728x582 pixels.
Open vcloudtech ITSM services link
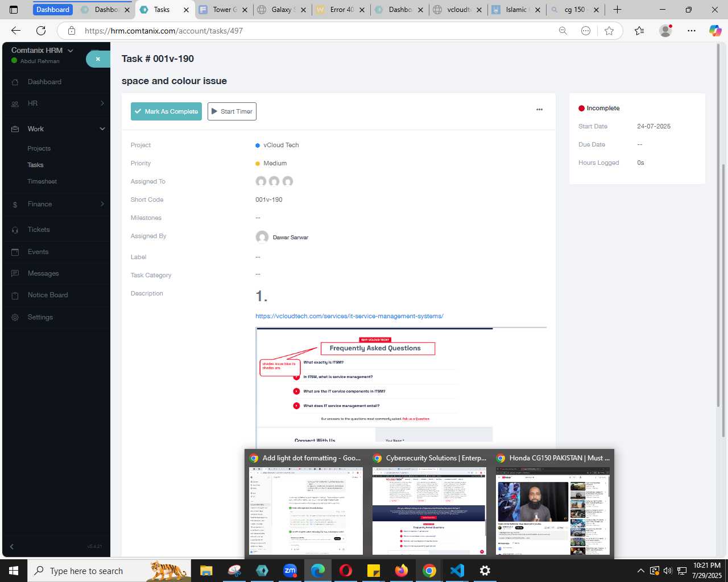(349, 317)
